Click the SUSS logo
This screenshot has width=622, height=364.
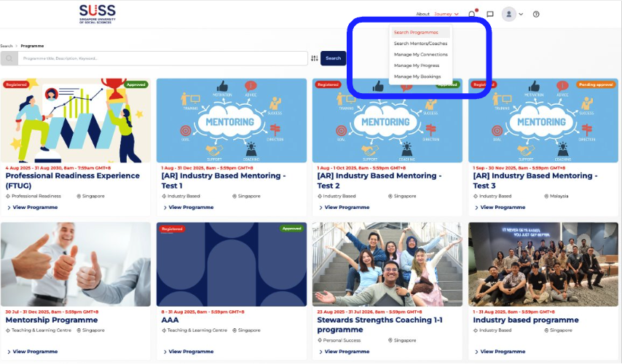click(97, 13)
